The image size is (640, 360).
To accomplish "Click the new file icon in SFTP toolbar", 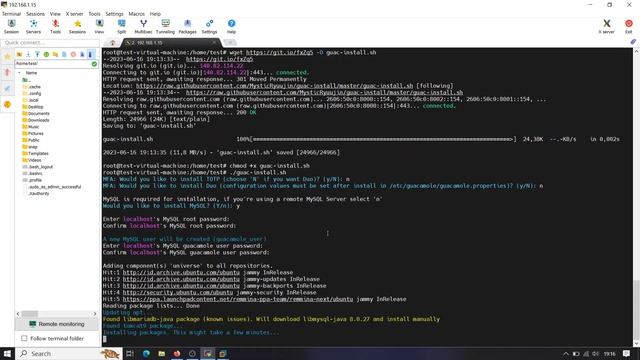I will [64, 54].
